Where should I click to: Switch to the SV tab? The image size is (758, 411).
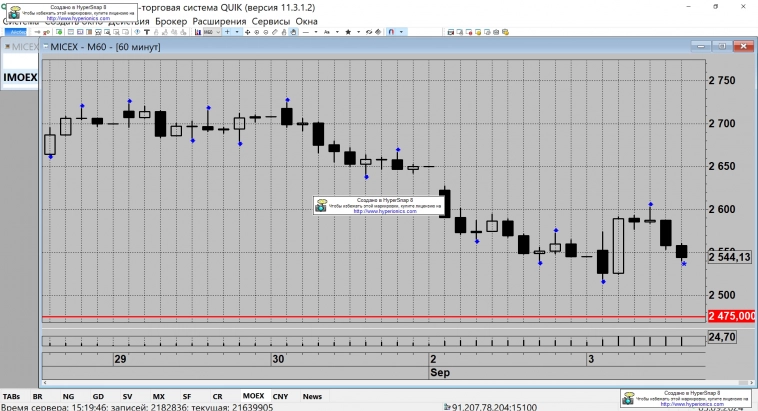[127, 396]
